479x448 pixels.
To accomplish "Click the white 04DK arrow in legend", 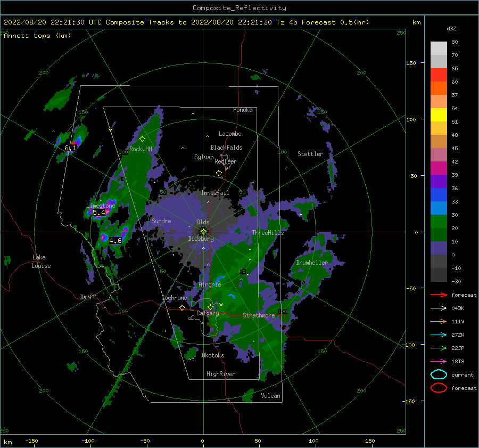I will tap(439, 308).
